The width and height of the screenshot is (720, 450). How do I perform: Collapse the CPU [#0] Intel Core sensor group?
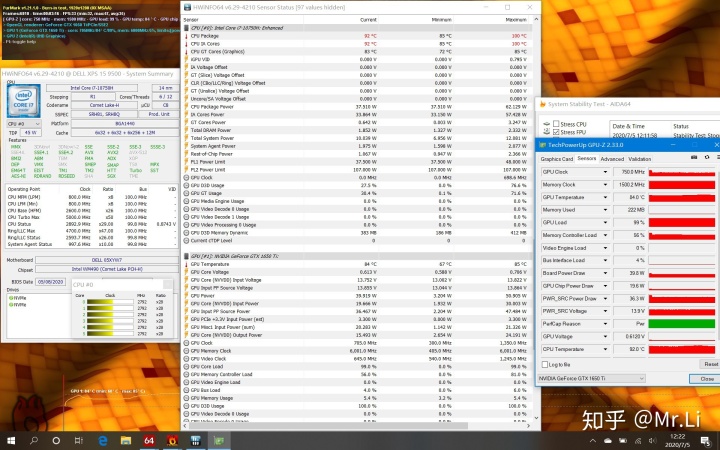click(x=186, y=28)
